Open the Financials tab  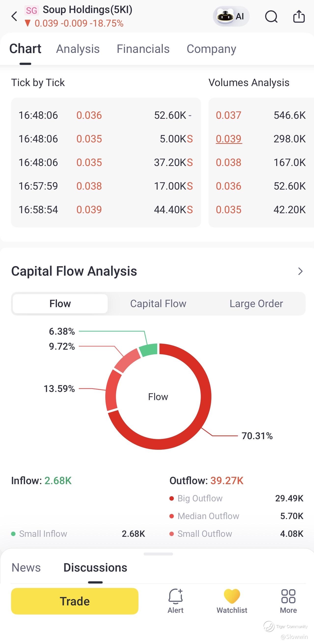coord(143,49)
